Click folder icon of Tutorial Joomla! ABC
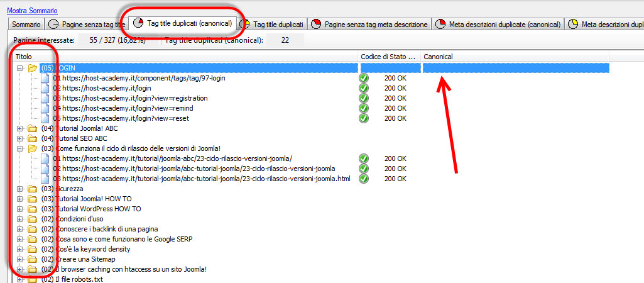 tap(33, 128)
